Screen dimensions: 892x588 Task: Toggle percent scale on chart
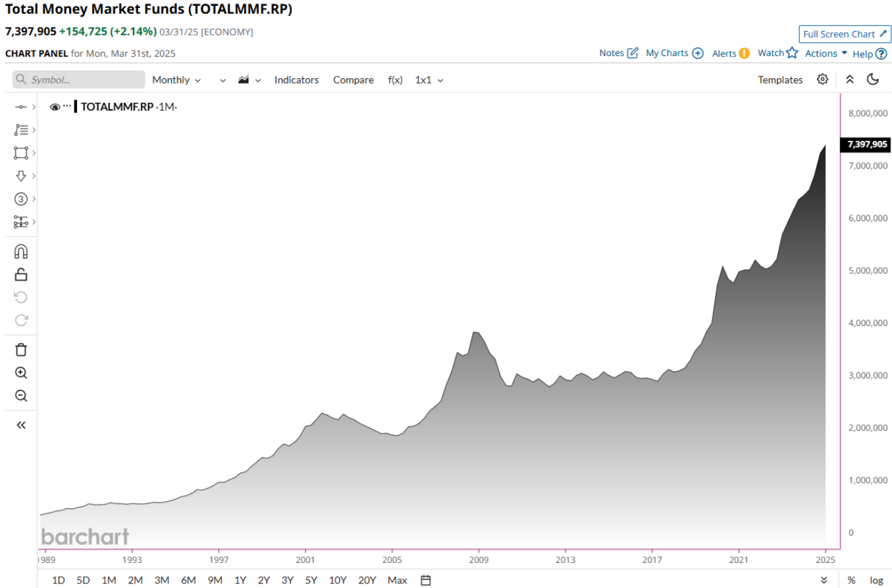pyautogui.click(x=851, y=580)
